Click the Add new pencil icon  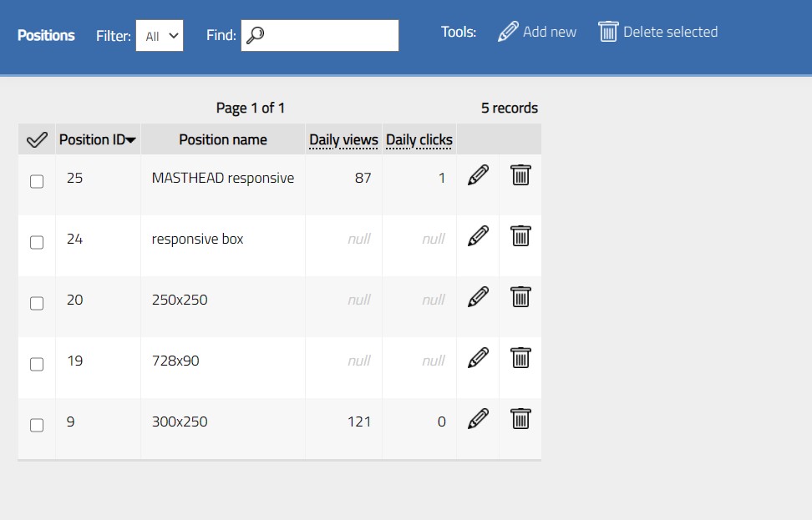coord(507,31)
